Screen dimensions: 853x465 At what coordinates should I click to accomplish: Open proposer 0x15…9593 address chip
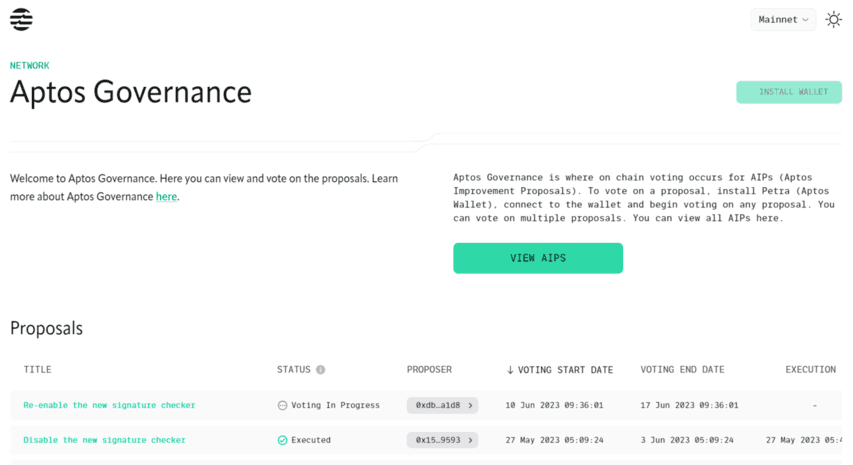point(442,440)
